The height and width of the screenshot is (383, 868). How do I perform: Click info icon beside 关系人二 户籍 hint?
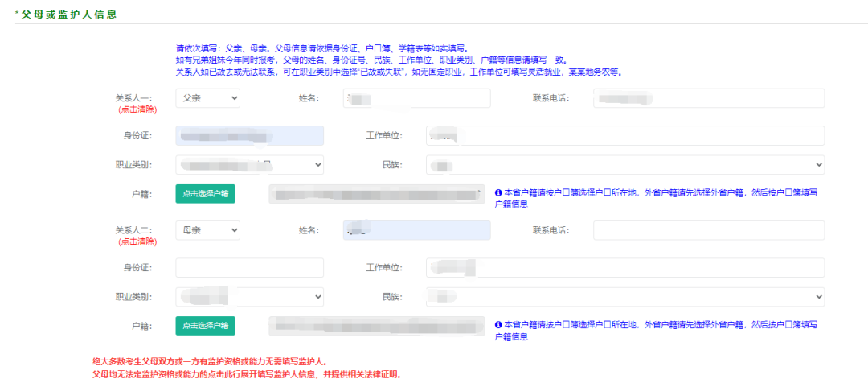[497, 325]
